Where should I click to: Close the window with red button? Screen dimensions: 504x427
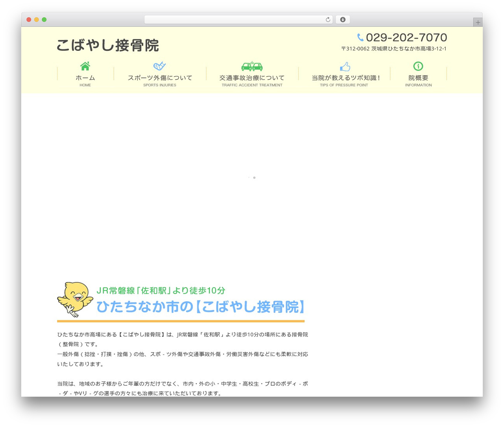coord(29,20)
